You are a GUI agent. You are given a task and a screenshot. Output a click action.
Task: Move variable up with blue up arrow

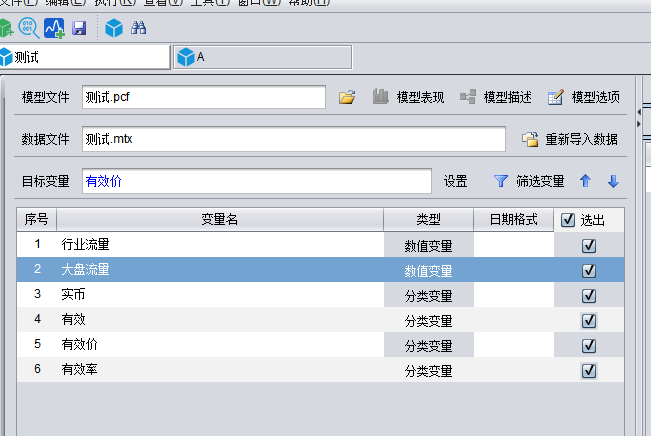pyautogui.click(x=585, y=181)
